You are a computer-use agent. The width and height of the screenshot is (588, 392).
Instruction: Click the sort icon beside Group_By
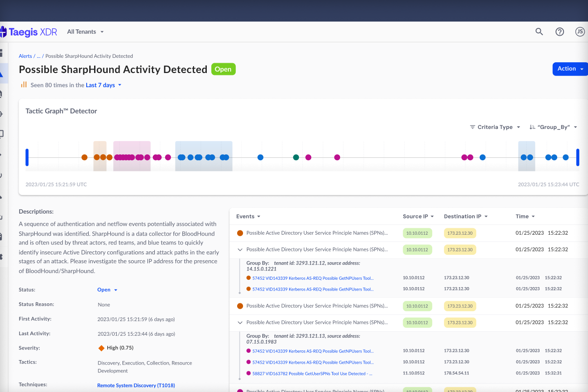(532, 127)
